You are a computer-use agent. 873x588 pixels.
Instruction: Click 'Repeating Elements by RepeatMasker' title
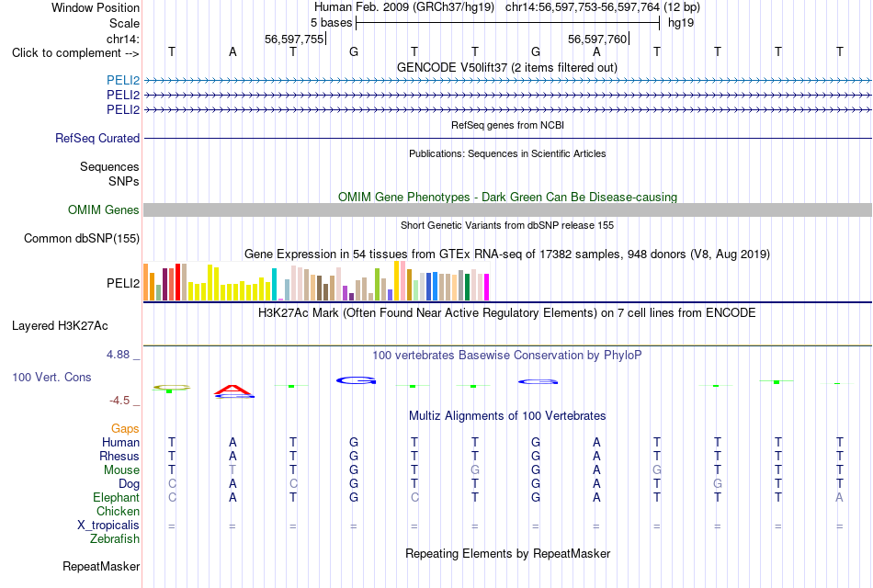tap(507, 554)
